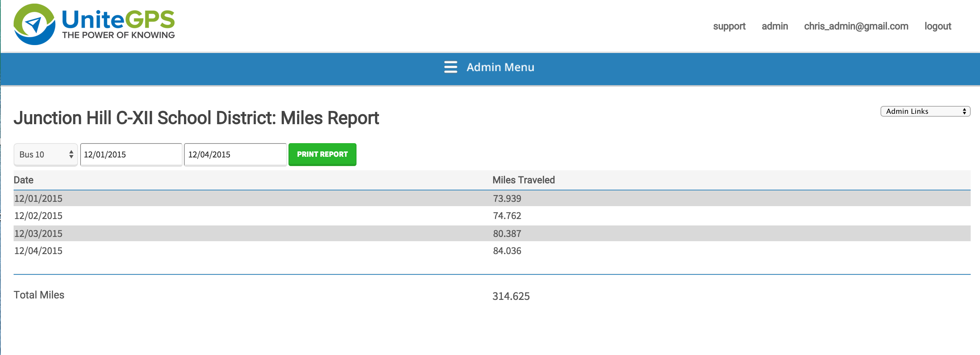Open the Bus 10 selector dropdown

pyautogui.click(x=42, y=155)
